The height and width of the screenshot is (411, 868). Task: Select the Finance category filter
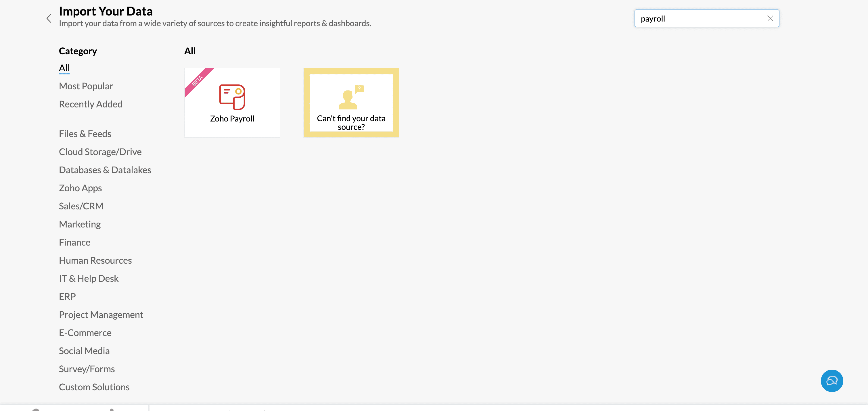(x=74, y=242)
